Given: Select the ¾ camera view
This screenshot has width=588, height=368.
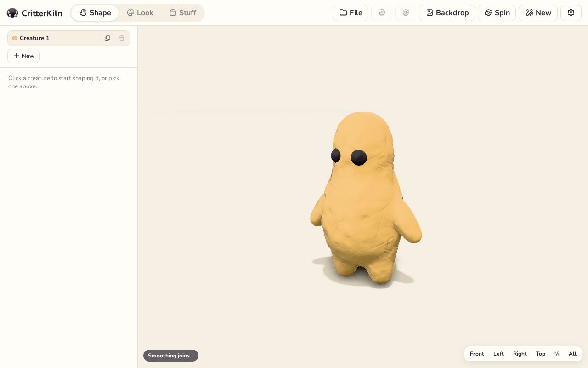Looking at the screenshot, I should 557,354.
